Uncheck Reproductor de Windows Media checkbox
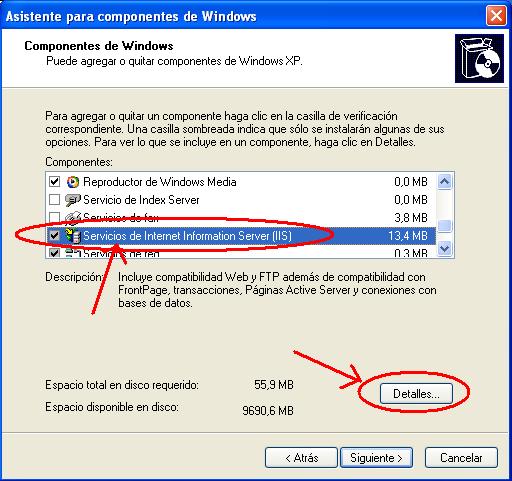 [54, 182]
